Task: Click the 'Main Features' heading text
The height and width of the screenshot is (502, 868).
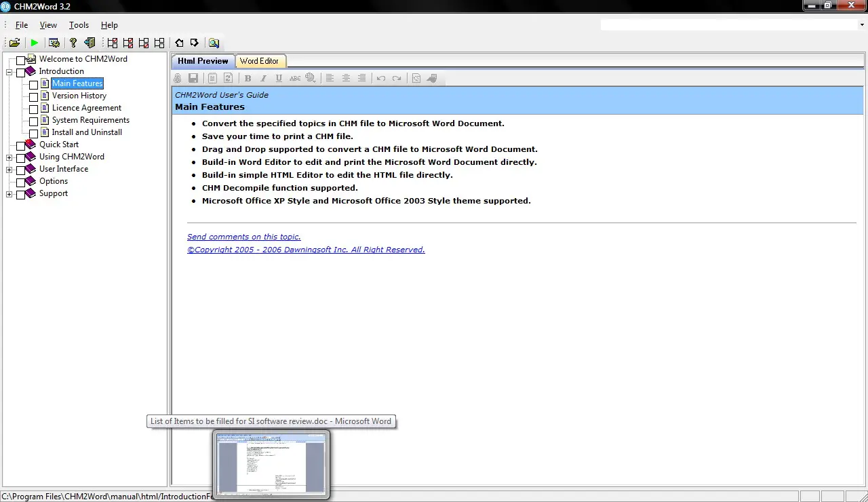Action: (x=210, y=107)
